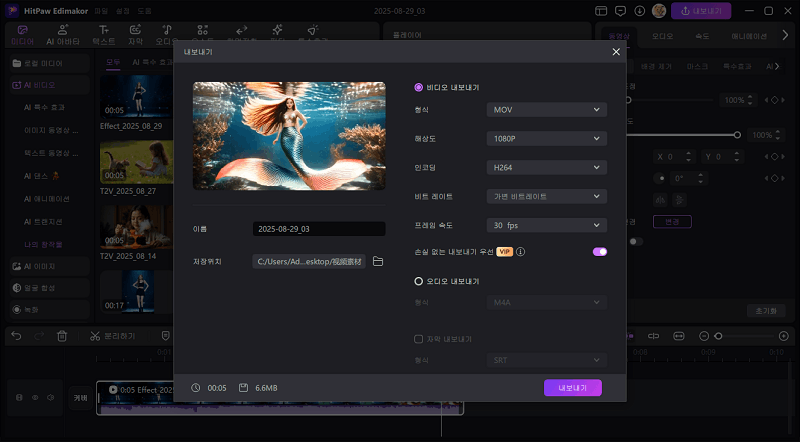Click the info icon beside the VIP badge
Viewport: 800px width, 442px height.
click(x=521, y=252)
